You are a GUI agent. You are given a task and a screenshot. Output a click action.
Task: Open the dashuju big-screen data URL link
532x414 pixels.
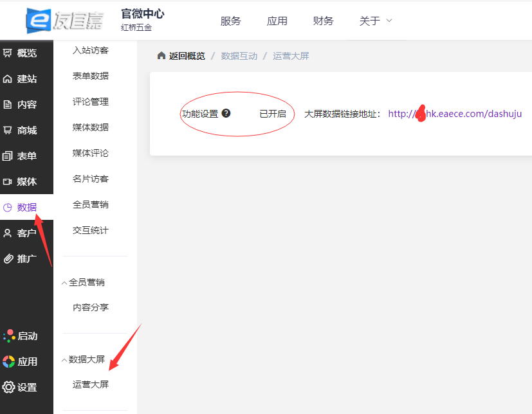[x=455, y=114]
